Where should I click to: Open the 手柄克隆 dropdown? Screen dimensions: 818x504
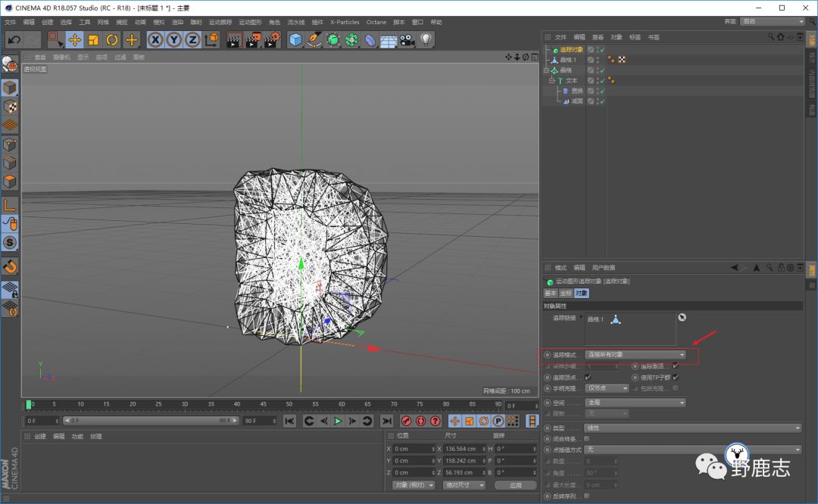click(x=607, y=388)
